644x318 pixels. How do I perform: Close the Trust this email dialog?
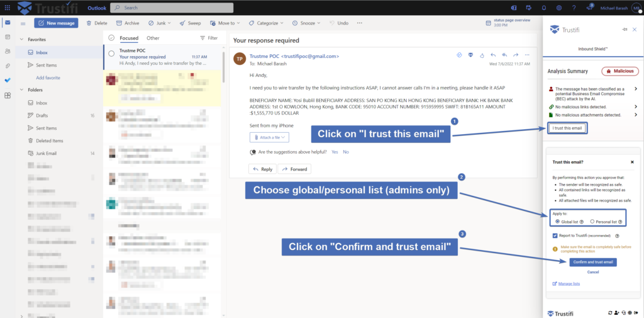coord(632,162)
